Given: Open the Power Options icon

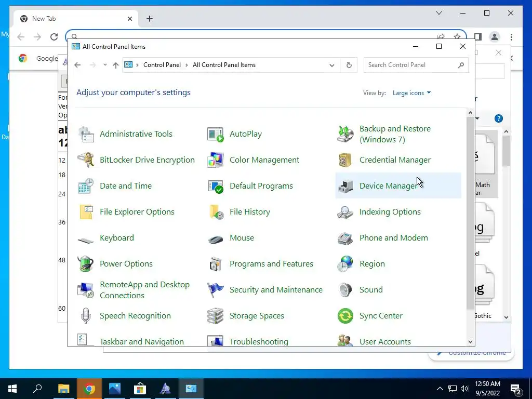Looking at the screenshot, I should [86, 264].
